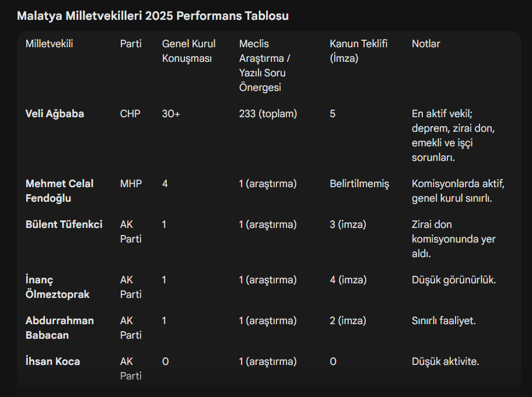Select the Kanun Teklifi (İmza) header
This screenshot has width=532, height=397.
tap(358, 51)
